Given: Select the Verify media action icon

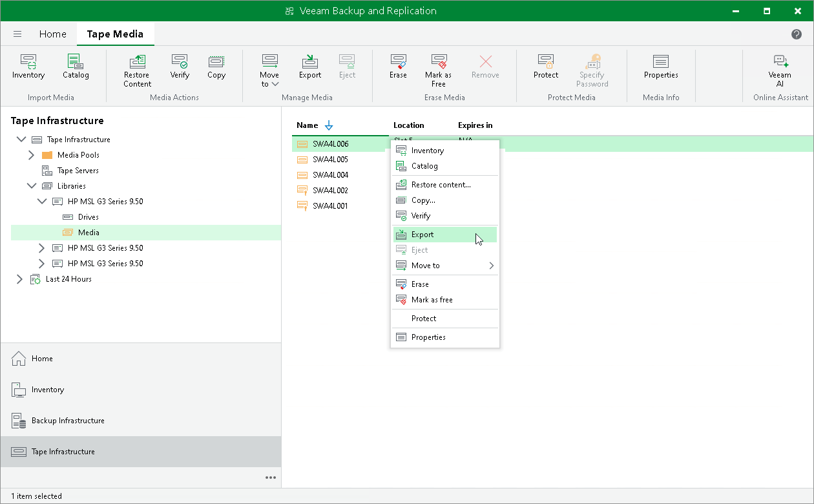Looking at the screenshot, I should click(x=180, y=68).
